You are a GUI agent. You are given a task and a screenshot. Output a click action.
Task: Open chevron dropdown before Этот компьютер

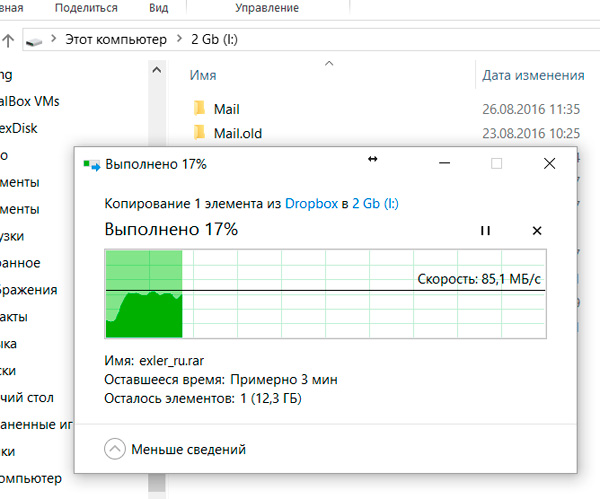55,43
